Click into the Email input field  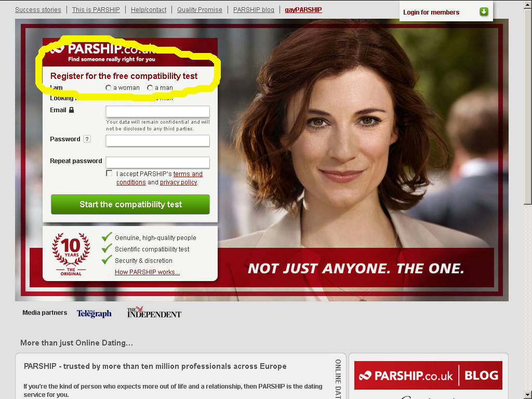click(x=157, y=111)
